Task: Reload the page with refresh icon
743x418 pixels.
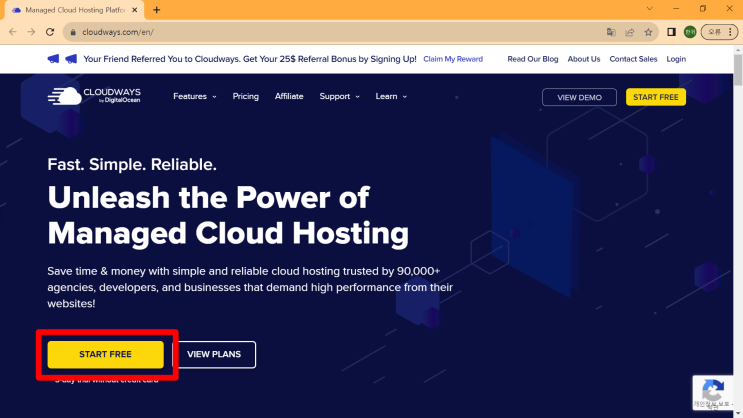Action: (x=50, y=32)
